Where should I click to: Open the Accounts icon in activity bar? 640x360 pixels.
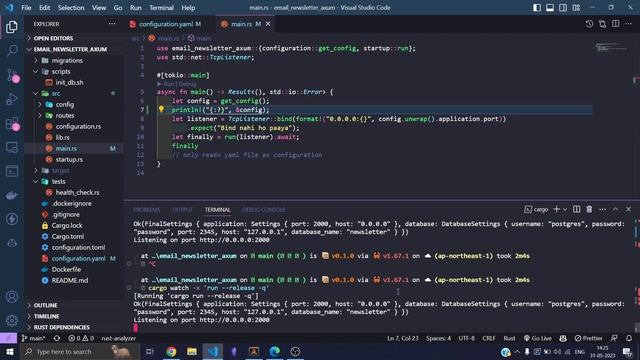pos(12,296)
